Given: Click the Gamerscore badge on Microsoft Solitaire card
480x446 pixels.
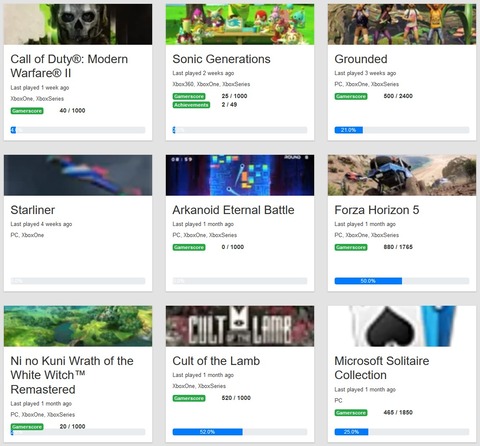Looking at the screenshot, I should pyautogui.click(x=351, y=413).
